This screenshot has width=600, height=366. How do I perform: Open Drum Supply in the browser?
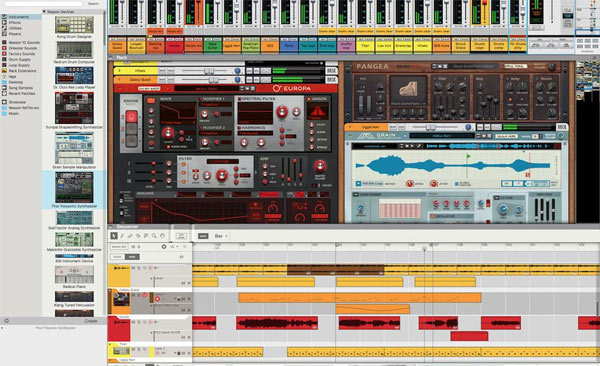click(20, 60)
